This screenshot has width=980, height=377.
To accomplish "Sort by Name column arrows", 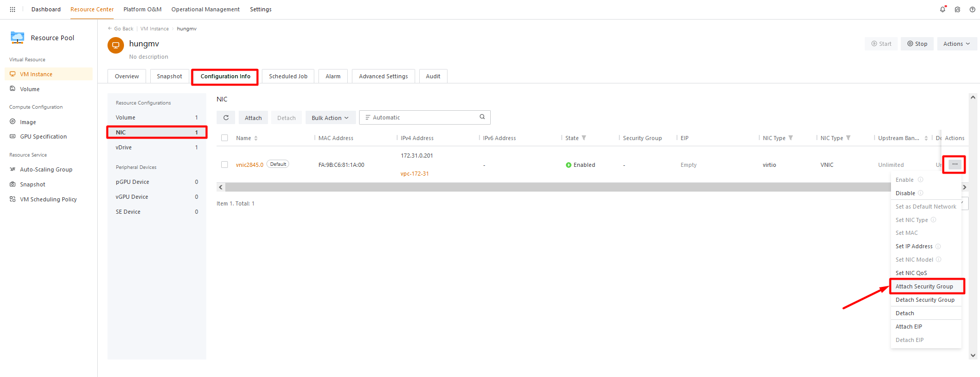I will (256, 138).
